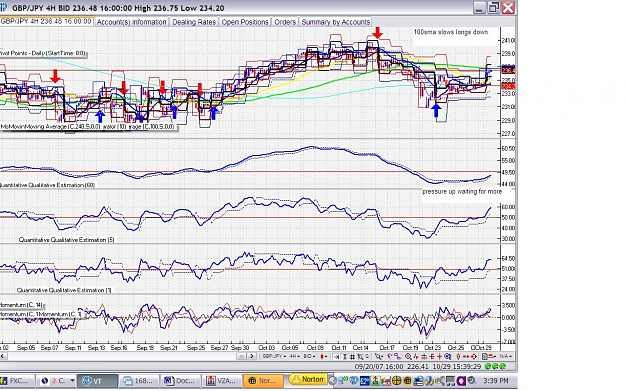Image resolution: width=625 pixels, height=391 pixels.
Task: Click the 09/20/07 16:00 status bar entry
Action: coord(379,366)
